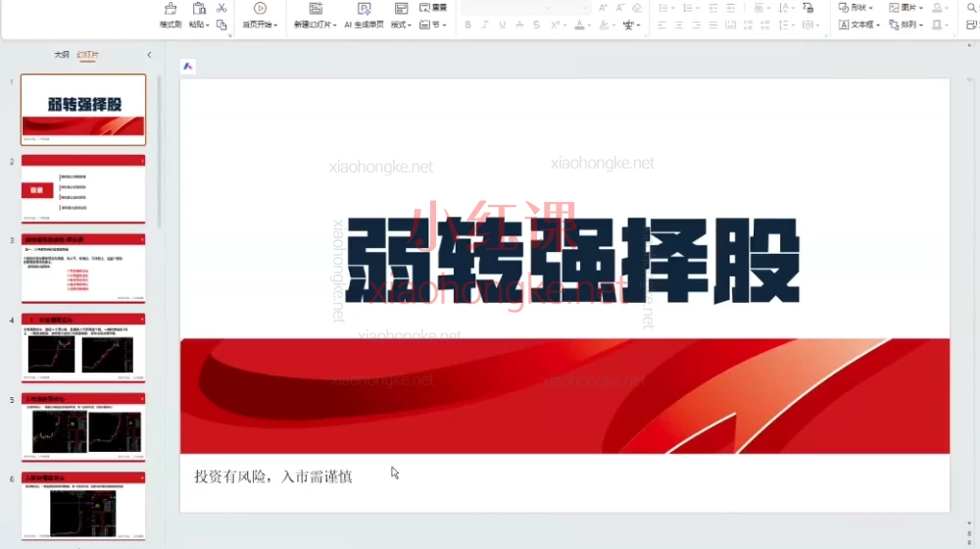Select slide 3 thumbnail
The width and height of the screenshot is (980, 549).
(83, 269)
